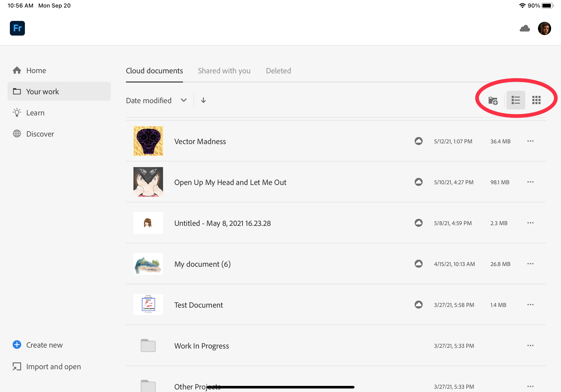
Task: Open more options for Test Document
Action: tap(530, 305)
